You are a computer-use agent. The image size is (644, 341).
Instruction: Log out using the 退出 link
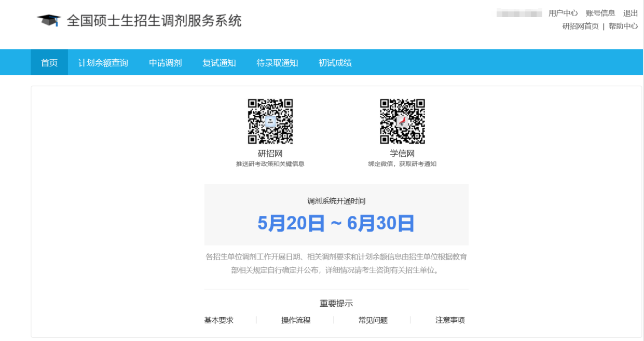[631, 13]
